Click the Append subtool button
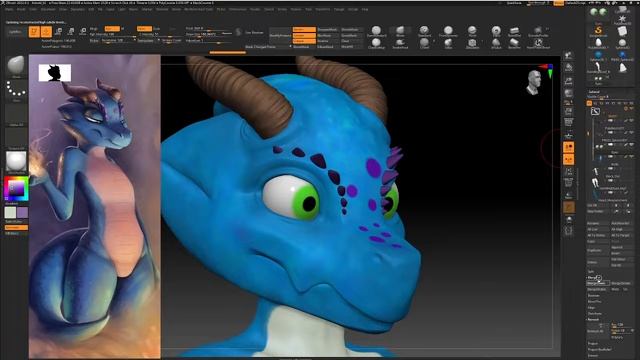 [x=621, y=247]
